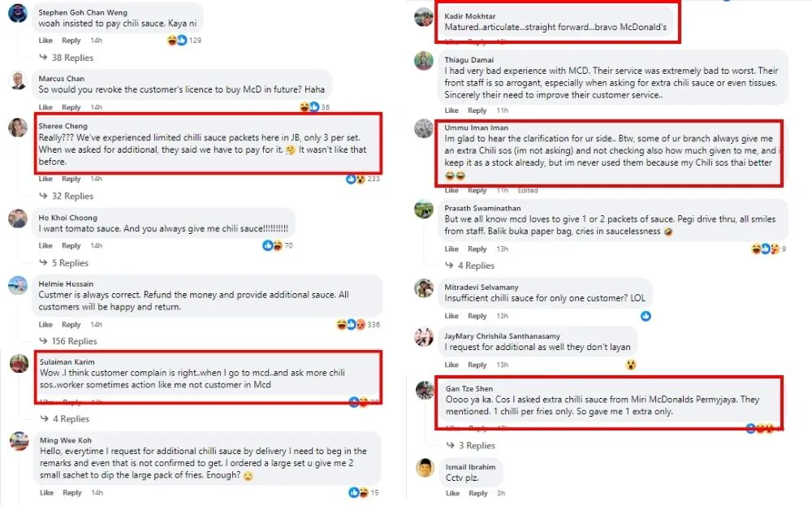Like Mitradevi Selvamany's comment
The height and width of the screenshot is (506, 812).
[x=451, y=316]
